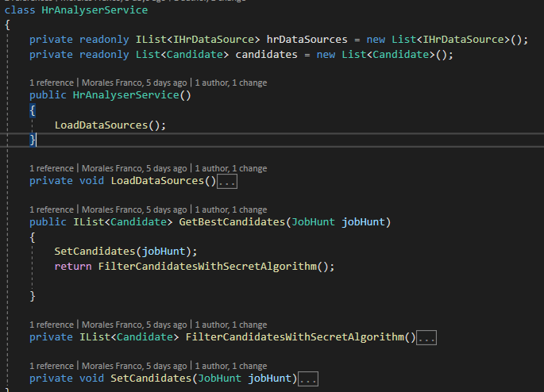Open '1 author, 1 change' above LoadDataSources declaration

231,168
